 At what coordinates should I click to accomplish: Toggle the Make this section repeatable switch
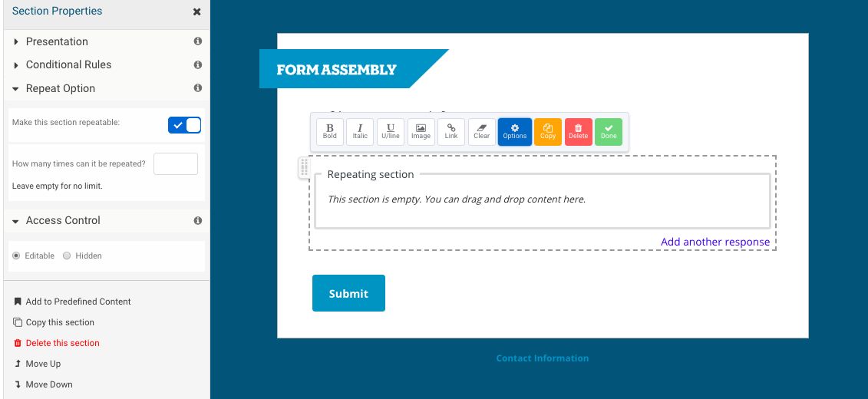(x=184, y=125)
